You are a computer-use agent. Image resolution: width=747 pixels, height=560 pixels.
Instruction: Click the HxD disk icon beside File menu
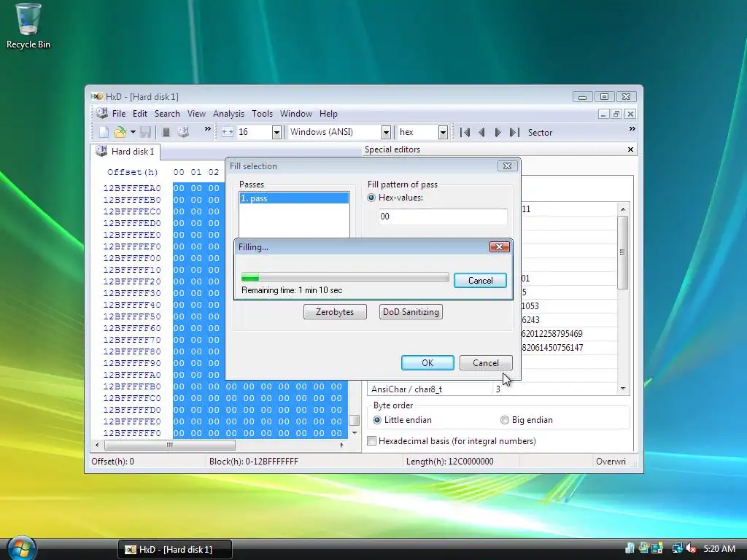[101, 113]
